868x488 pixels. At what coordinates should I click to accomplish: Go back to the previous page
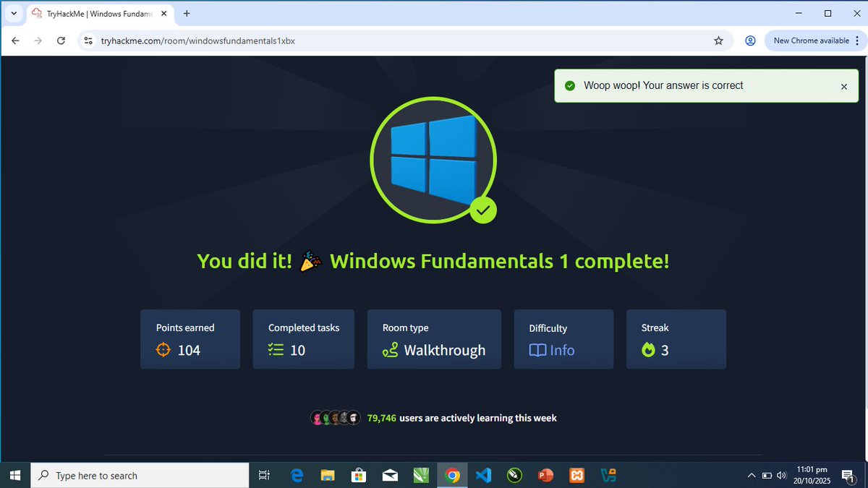coord(15,40)
